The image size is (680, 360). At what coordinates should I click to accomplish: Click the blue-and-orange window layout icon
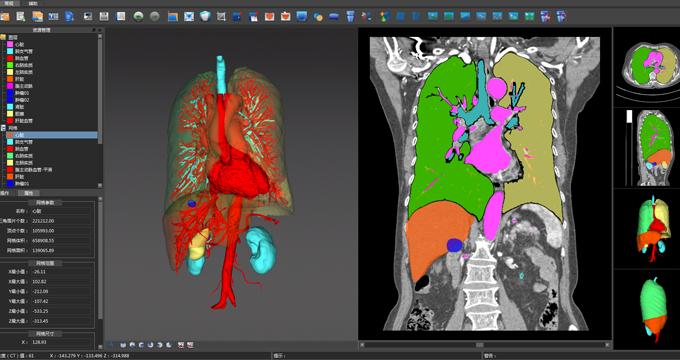tap(173, 17)
